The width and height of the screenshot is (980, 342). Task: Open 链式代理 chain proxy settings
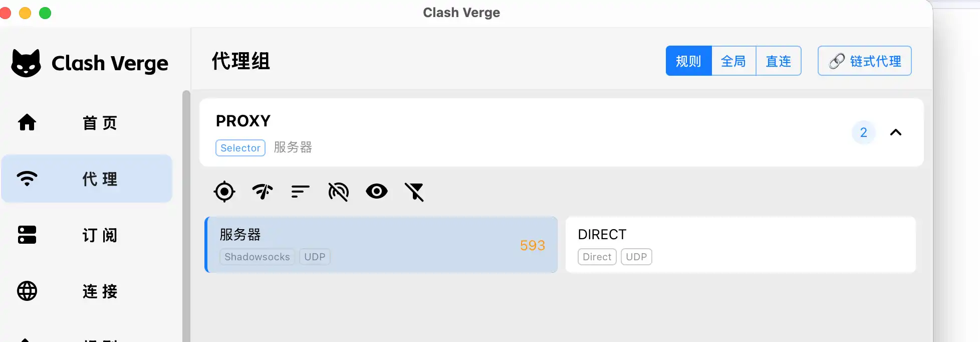864,61
